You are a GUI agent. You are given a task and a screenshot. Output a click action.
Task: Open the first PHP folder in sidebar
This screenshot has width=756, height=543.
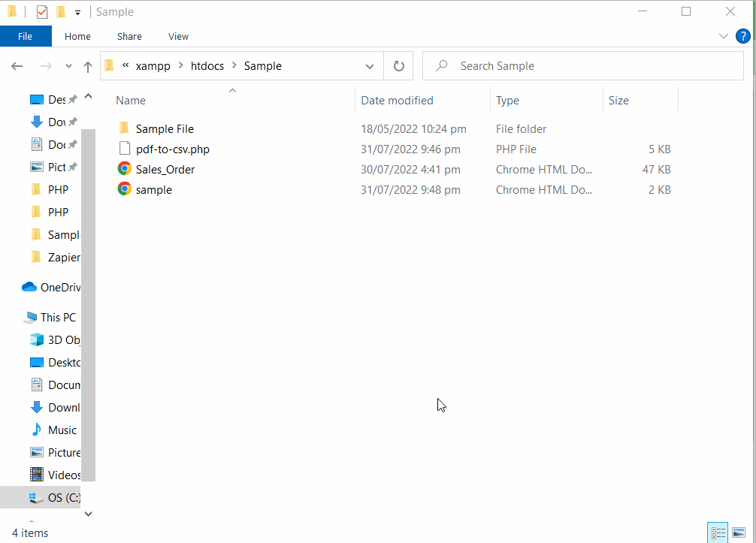tap(50, 190)
